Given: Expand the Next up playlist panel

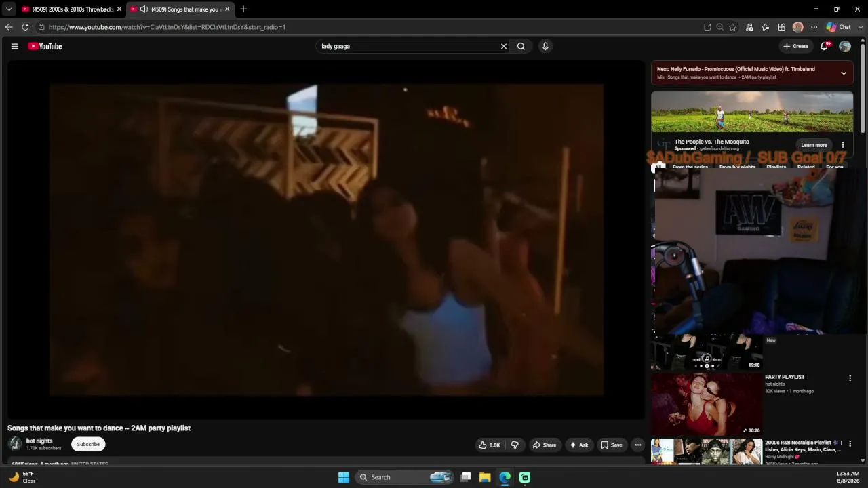Looking at the screenshot, I should (x=844, y=73).
